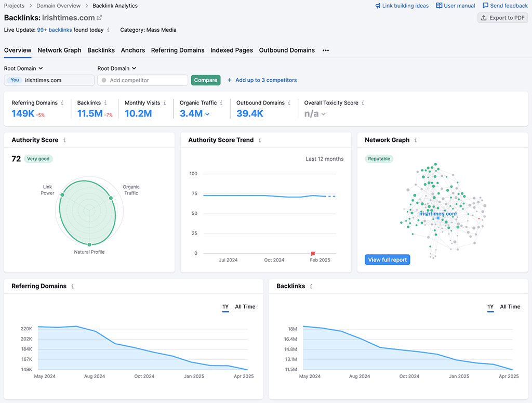Image resolution: width=532 pixels, height=403 pixels.
Task: Click the User manual book icon
Action: point(439,6)
